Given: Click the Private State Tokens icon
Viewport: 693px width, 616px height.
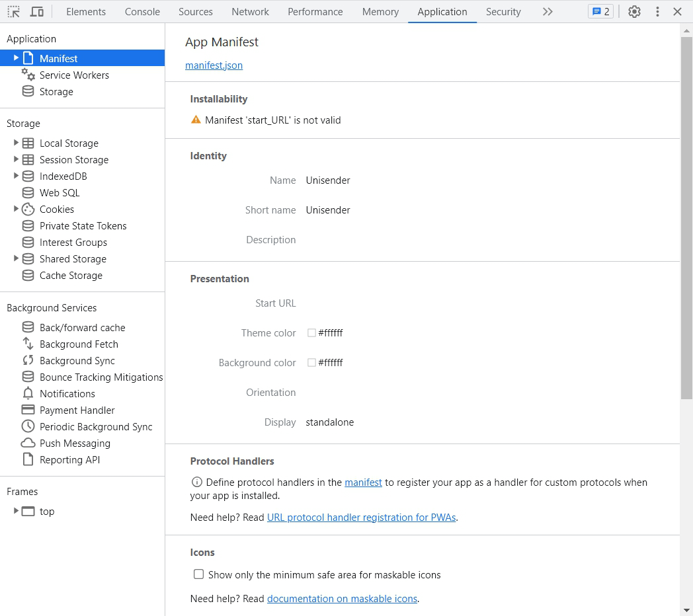Looking at the screenshot, I should 28,225.
